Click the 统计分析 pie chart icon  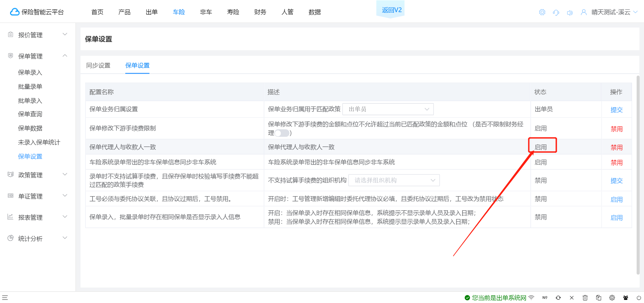pyautogui.click(x=10, y=238)
